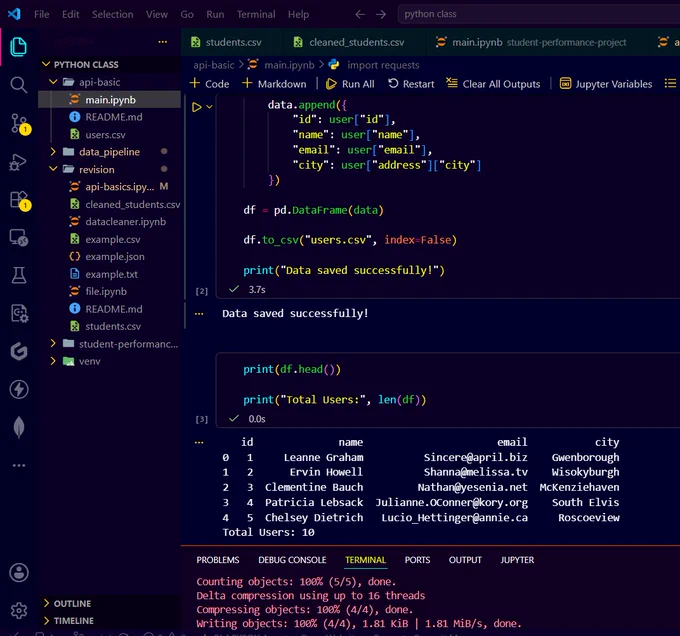The height and width of the screenshot is (636, 680).
Task: Switch to cleaned_students.csv editor tab
Action: (355, 42)
